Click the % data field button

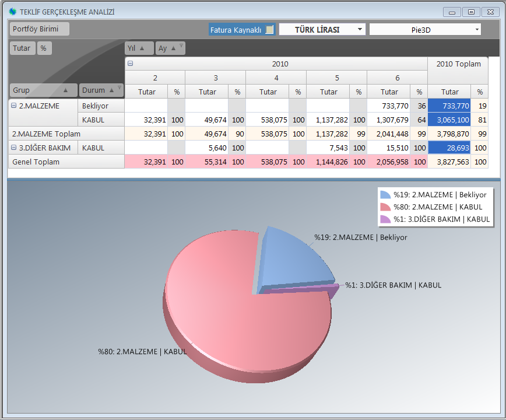click(x=44, y=48)
